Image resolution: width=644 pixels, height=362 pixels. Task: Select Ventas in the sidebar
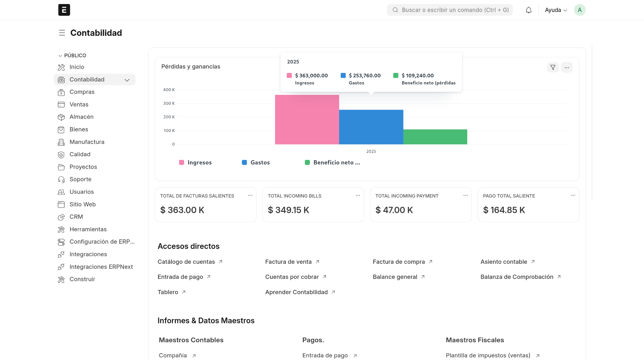79,104
